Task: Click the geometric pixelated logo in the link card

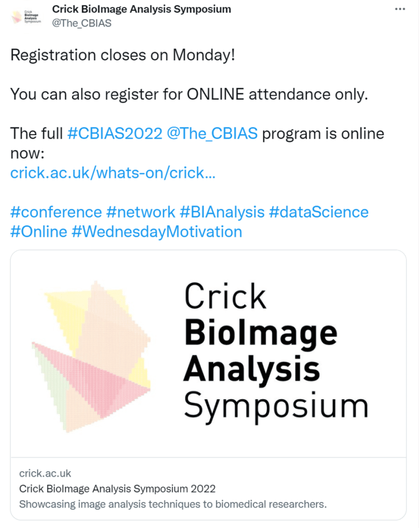Action: coord(92,356)
